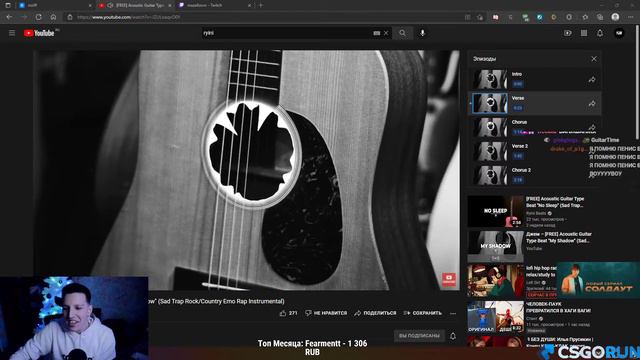Open the ЧЕЛОВЕК-ПАУК video thumbnail
Viewport: 640px width, 360px height.
click(x=496, y=316)
